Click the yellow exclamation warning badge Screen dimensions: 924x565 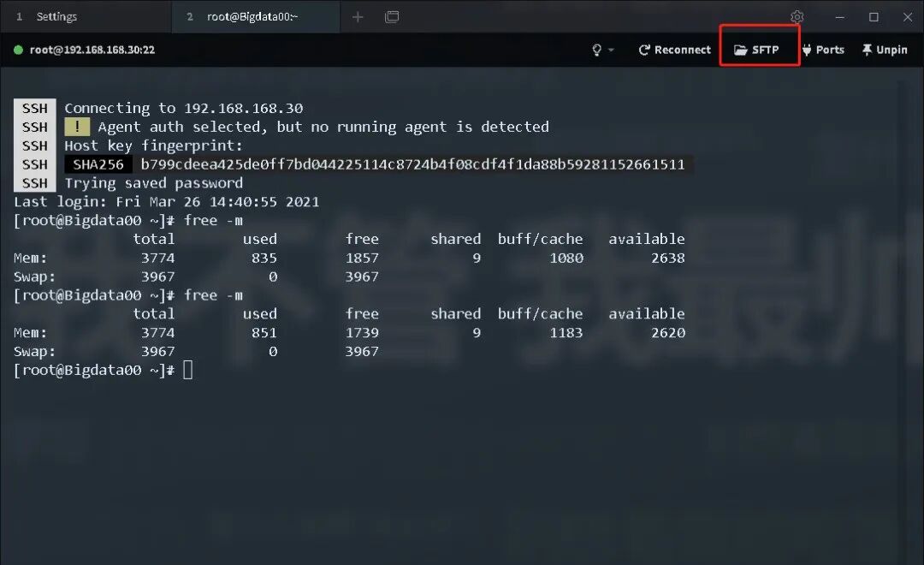coord(77,127)
